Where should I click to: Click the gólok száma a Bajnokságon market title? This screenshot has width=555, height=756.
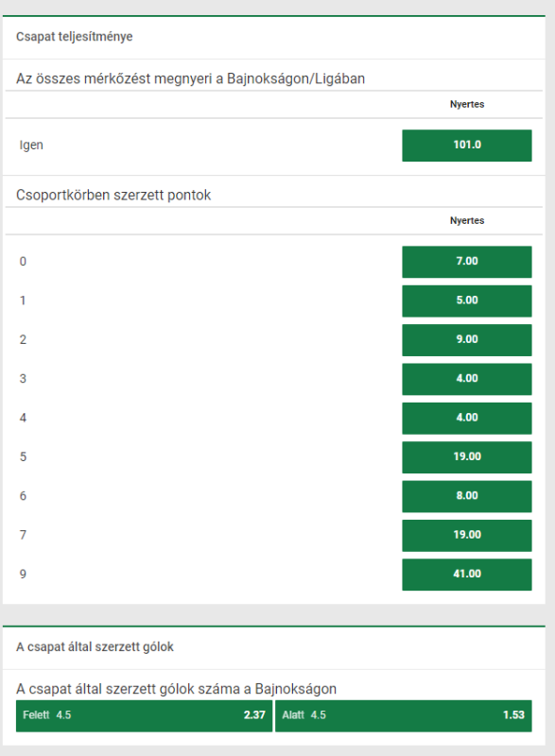click(x=176, y=689)
